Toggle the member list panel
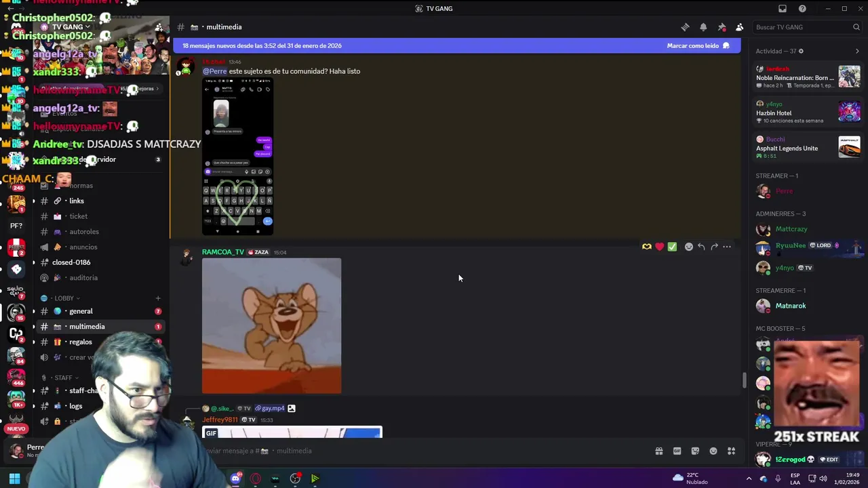The height and width of the screenshot is (488, 868). [739, 27]
